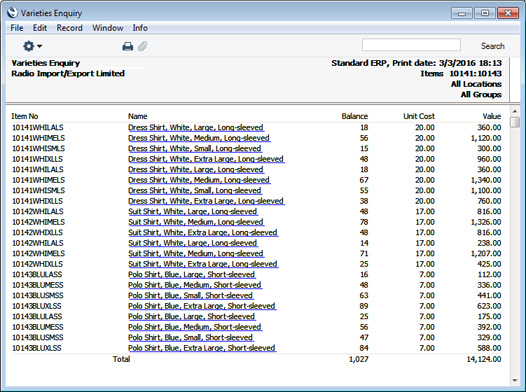Click the application logo in title bar
This screenshot has height=392, width=526.
click(12, 13)
